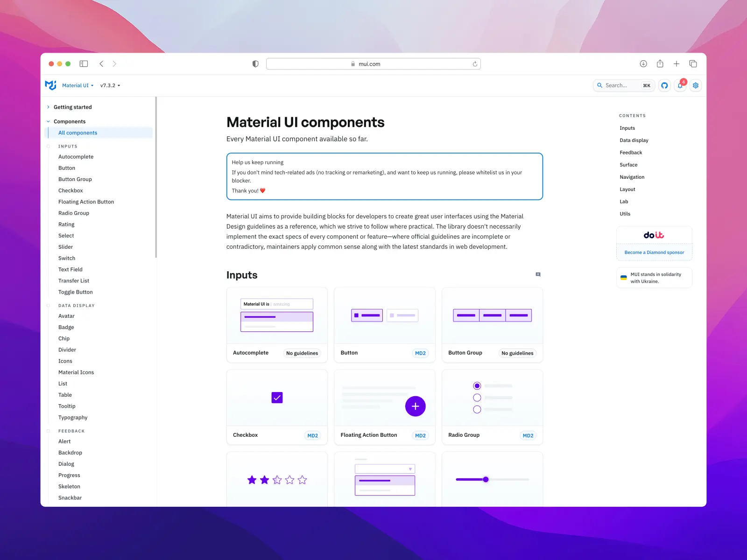
Task: Click the slider thumb in Slider card
Action: pyautogui.click(x=486, y=479)
